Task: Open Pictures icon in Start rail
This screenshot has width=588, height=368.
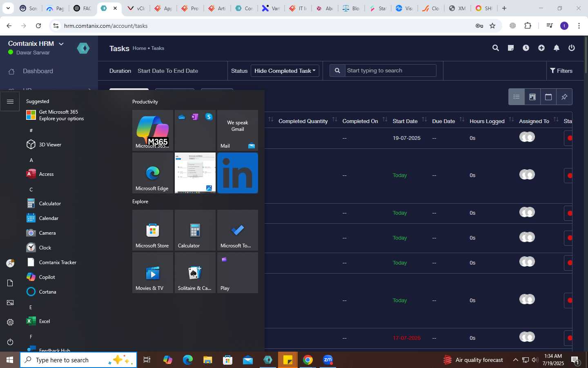Action: point(10,303)
